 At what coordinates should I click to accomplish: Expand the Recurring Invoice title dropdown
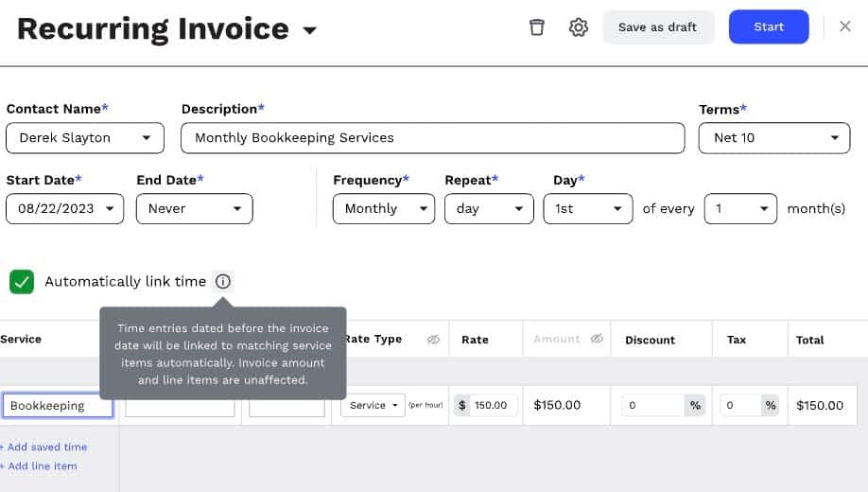310,30
